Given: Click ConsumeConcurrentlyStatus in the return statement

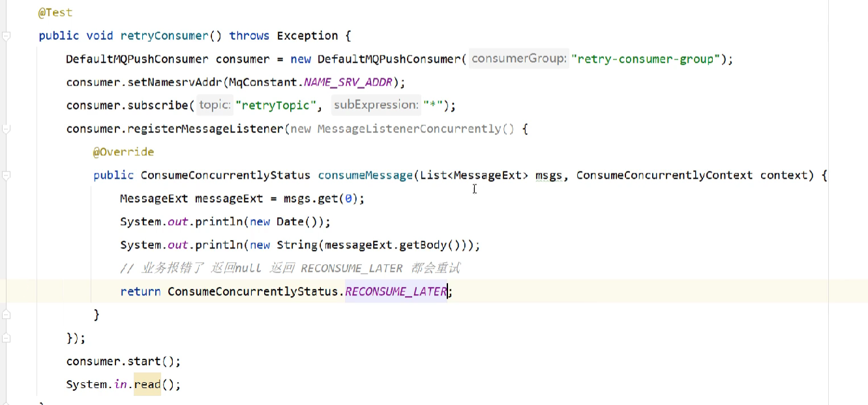Looking at the screenshot, I should click(x=253, y=292).
